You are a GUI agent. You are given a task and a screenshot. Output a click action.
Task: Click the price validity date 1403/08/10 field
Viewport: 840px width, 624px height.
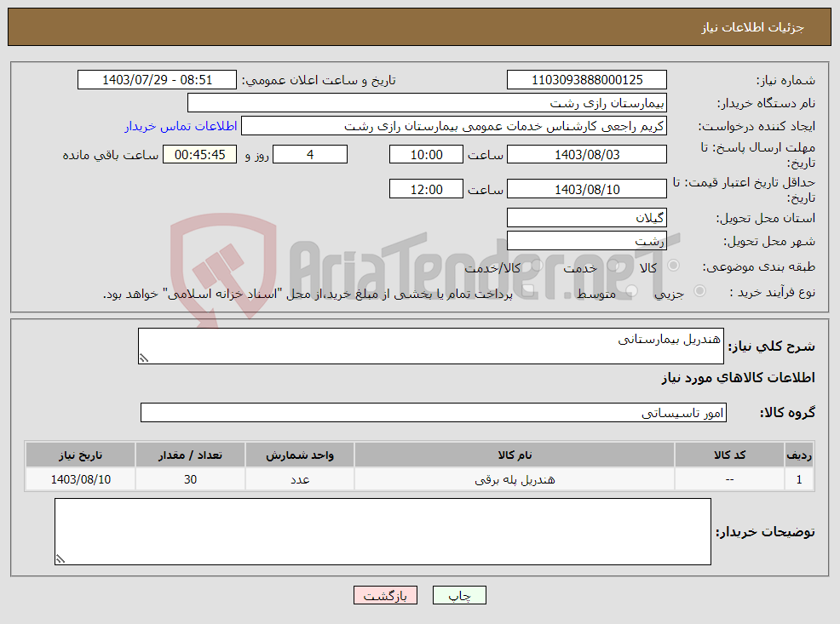click(x=587, y=190)
